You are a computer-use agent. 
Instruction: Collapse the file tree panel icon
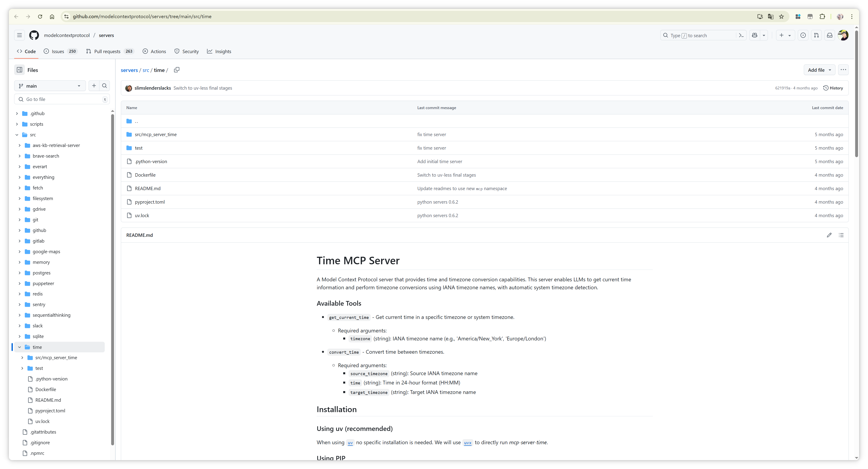click(x=19, y=70)
